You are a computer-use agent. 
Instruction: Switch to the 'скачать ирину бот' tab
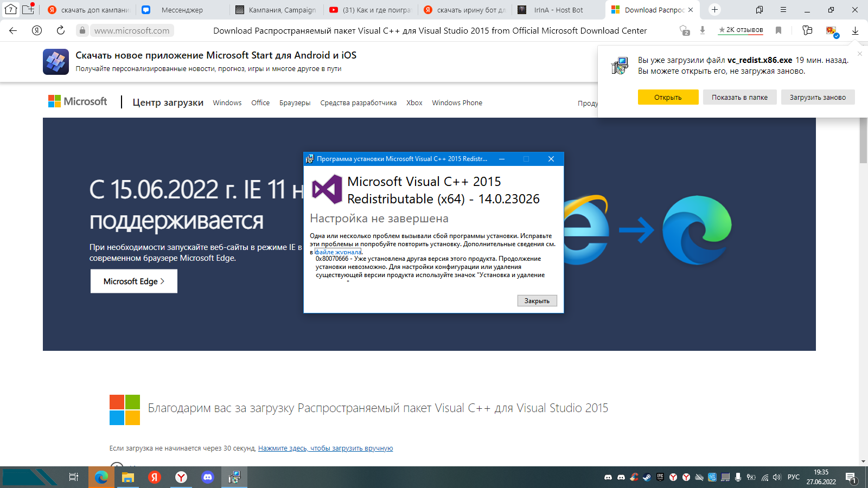465,10
